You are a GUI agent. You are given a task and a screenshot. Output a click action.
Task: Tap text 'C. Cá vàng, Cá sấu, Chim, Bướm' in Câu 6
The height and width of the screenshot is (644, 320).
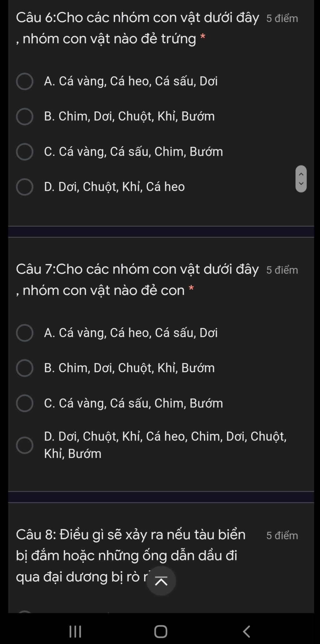point(133,152)
